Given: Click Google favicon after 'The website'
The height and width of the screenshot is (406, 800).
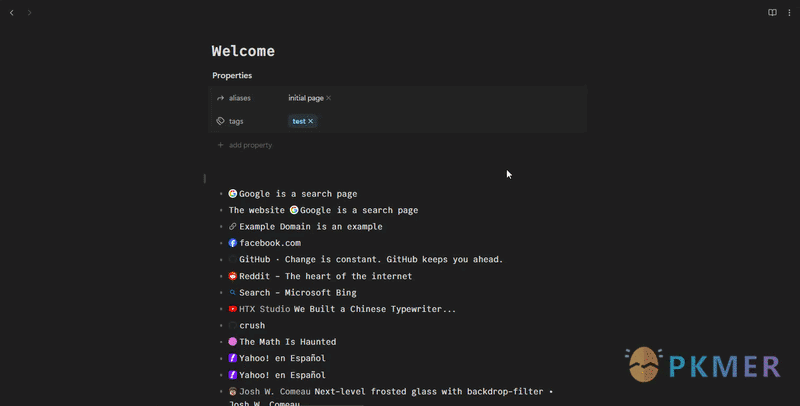Looking at the screenshot, I should pos(294,210).
